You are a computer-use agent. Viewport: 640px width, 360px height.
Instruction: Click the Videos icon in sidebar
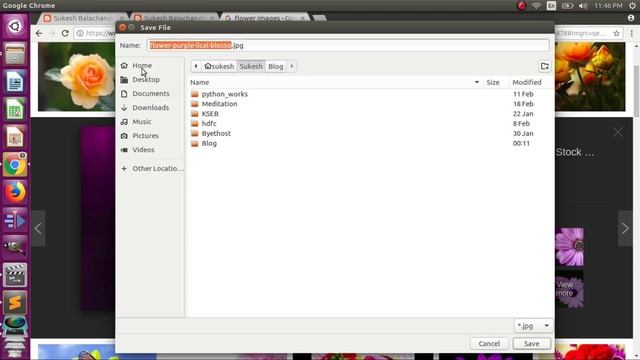point(124,150)
